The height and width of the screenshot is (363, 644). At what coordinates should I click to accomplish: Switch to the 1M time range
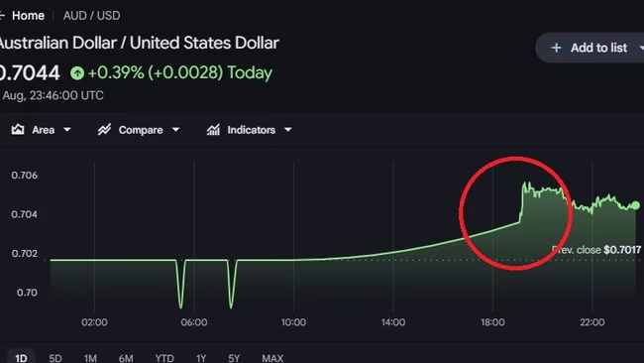coord(90,358)
